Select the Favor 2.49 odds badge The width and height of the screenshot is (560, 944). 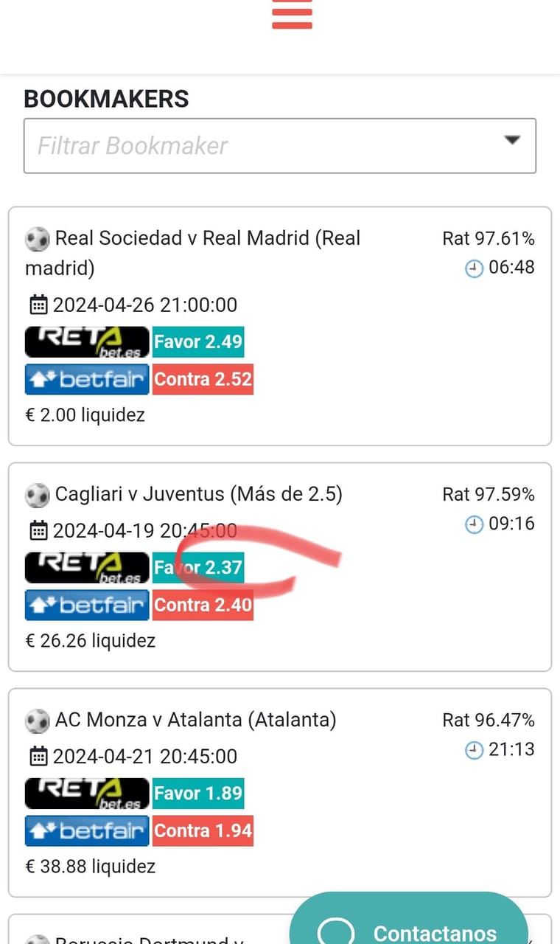[x=198, y=342]
